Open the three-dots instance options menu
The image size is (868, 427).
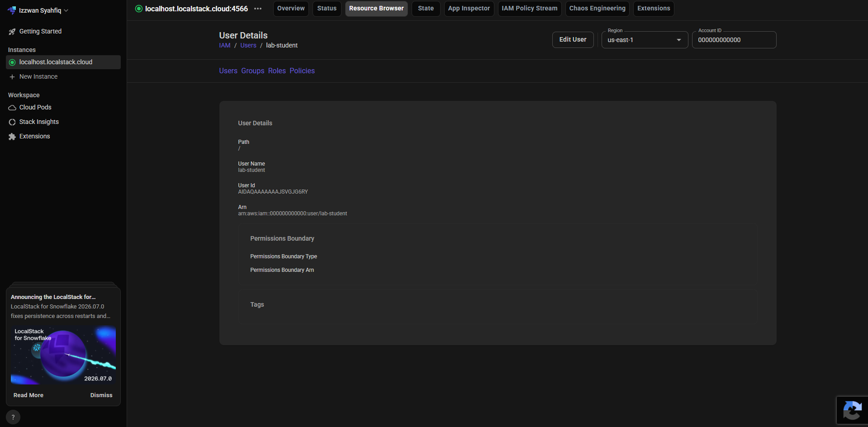[258, 9]
